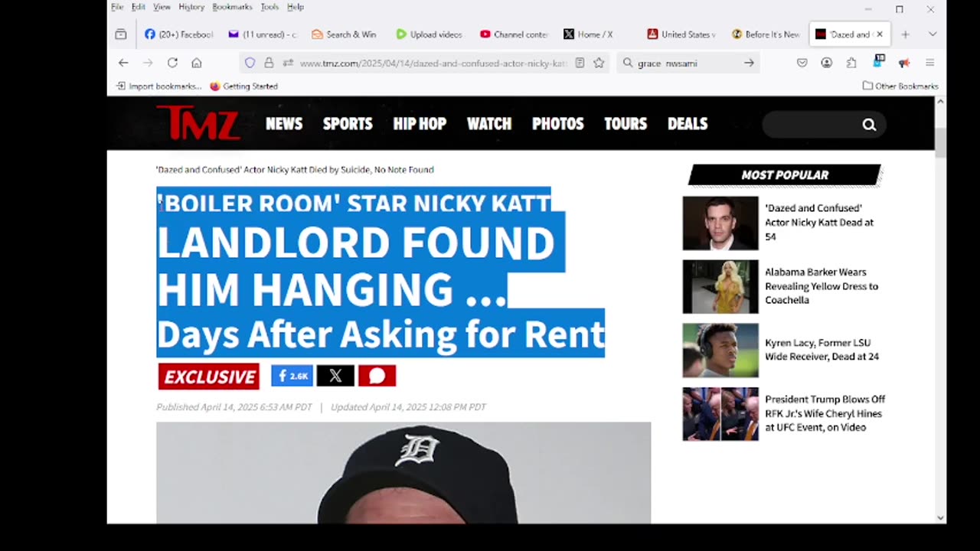Open the extensions puzzle icon
Viewport: 980px width, 551px height.
pyautogui.click(x=851, y=63)
